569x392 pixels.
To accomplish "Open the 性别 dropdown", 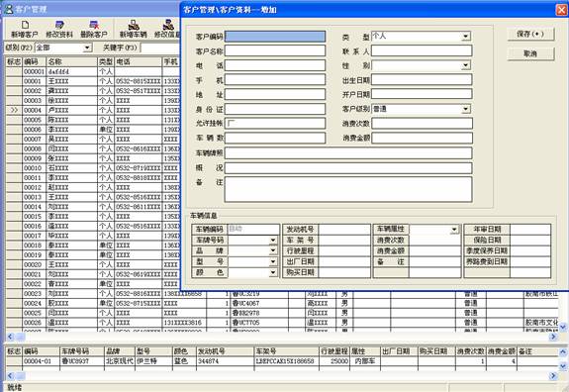I will (x=465, y=65).
